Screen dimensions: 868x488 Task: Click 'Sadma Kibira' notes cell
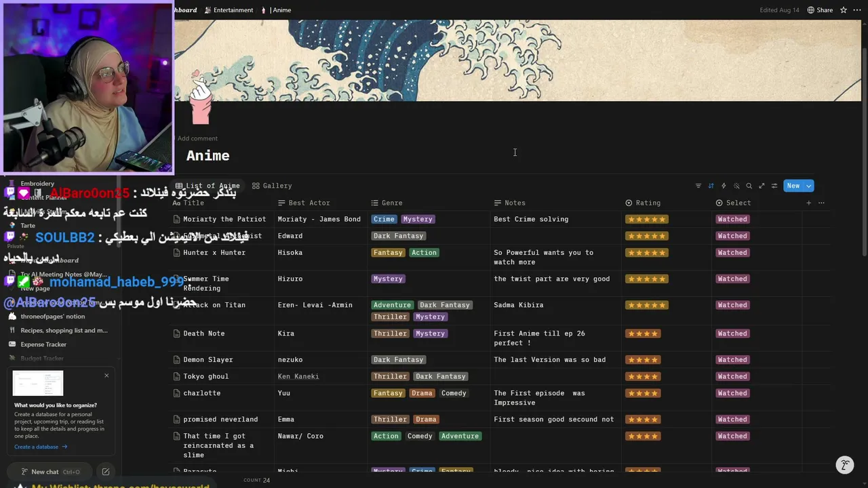[519, 305]
